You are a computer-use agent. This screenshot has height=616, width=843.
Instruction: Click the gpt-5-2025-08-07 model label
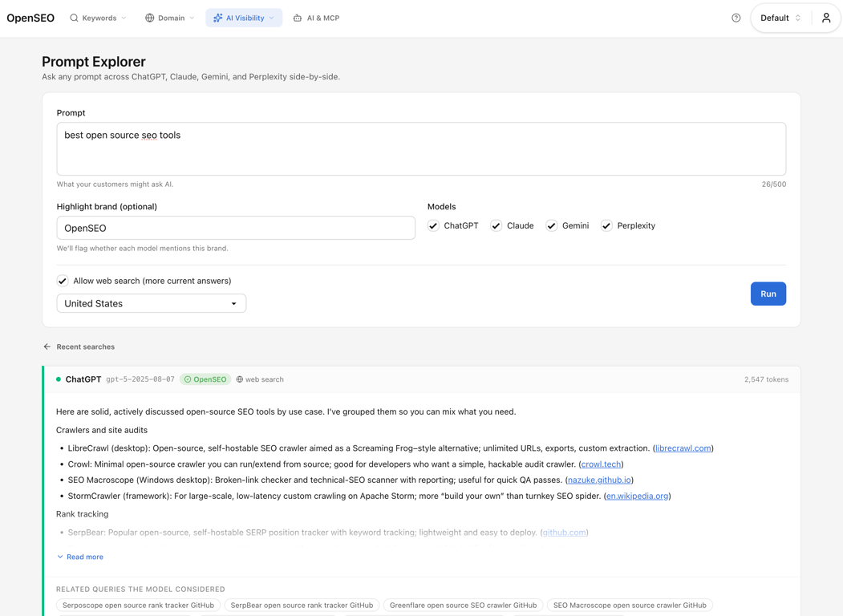tap(140, 379)
